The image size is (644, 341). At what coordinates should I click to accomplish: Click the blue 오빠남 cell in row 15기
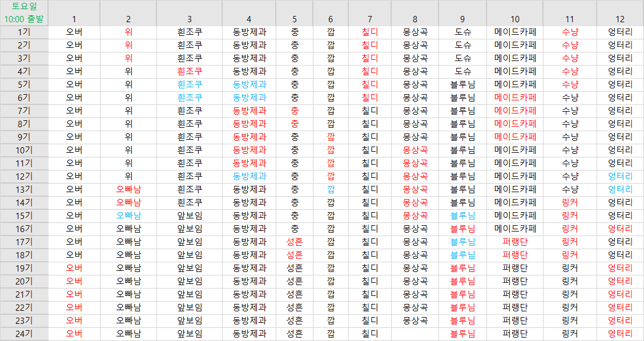pos(128,216)
